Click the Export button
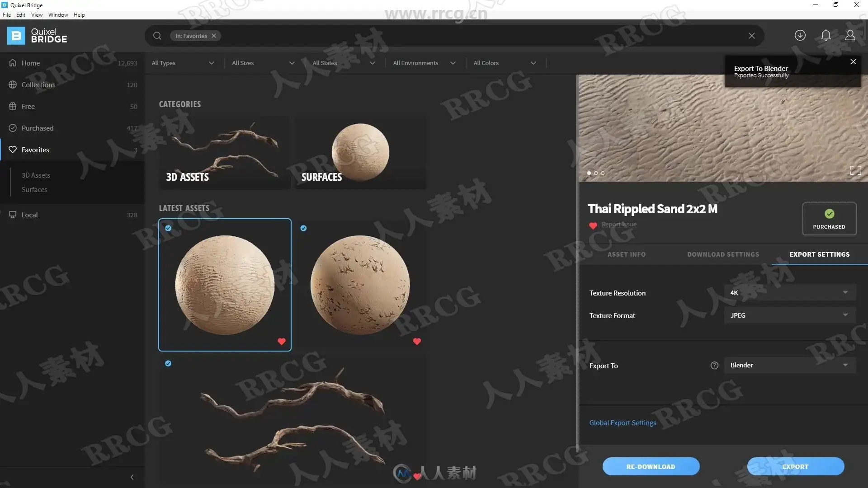The height and width of the screenshot is (488, 868). click(x=795, y=467)
